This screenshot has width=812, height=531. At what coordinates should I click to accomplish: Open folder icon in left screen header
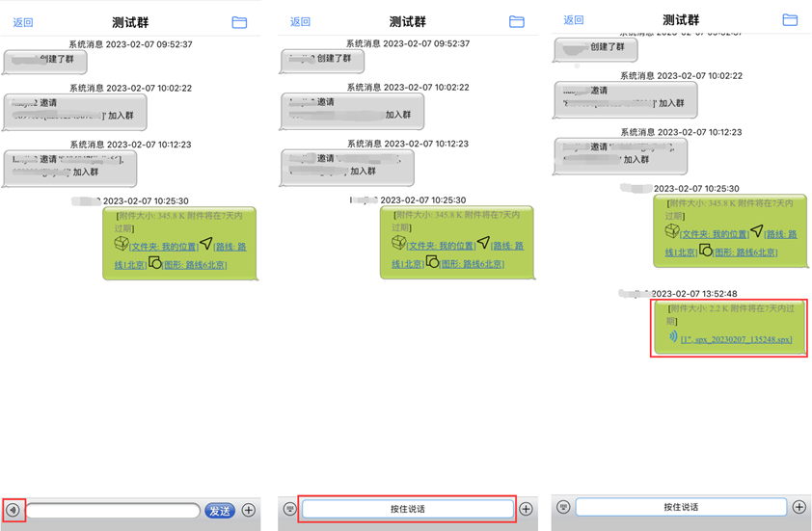[x=239, y=22]
